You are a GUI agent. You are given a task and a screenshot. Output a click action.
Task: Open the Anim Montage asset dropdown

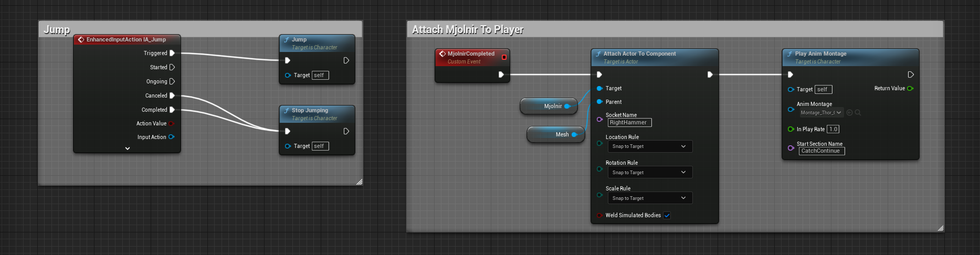point(821,112)
